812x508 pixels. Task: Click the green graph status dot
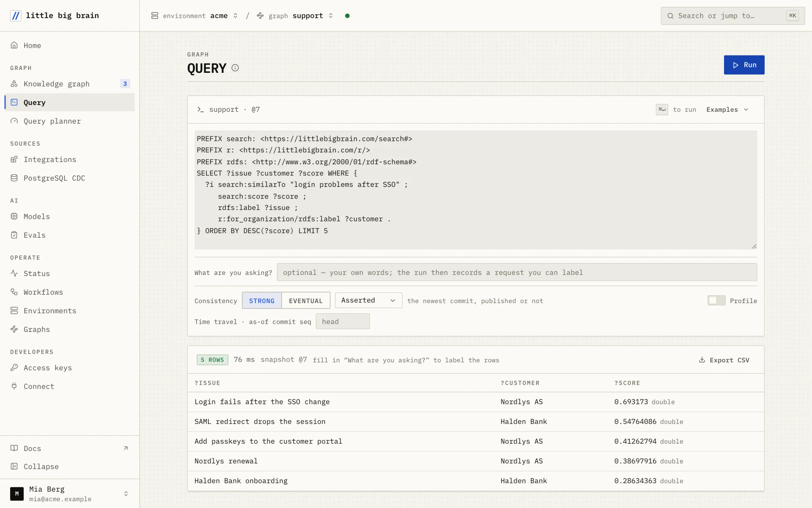347,16
